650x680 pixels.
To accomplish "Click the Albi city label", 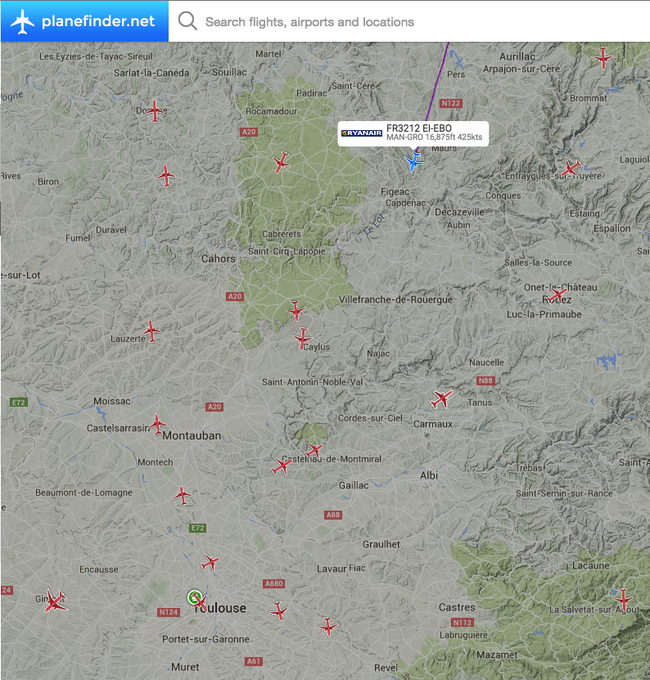I will coord(429,476).
